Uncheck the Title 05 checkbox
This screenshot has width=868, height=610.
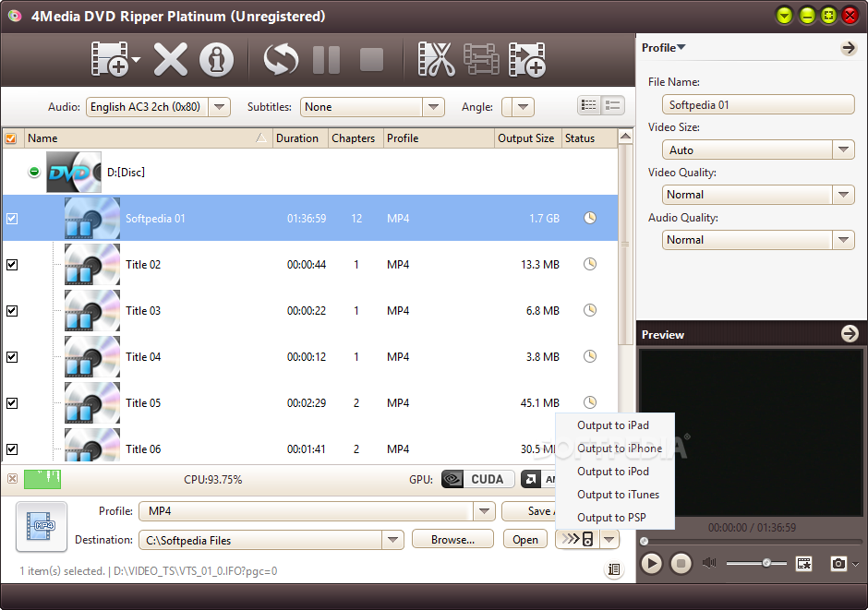[12, 403]
